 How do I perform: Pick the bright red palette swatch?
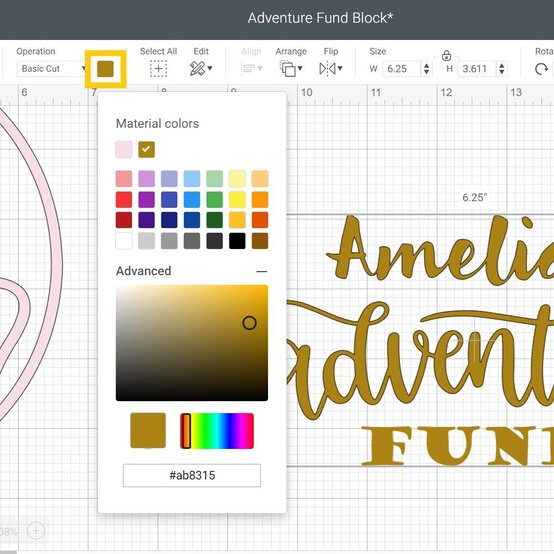coord(124,200)
